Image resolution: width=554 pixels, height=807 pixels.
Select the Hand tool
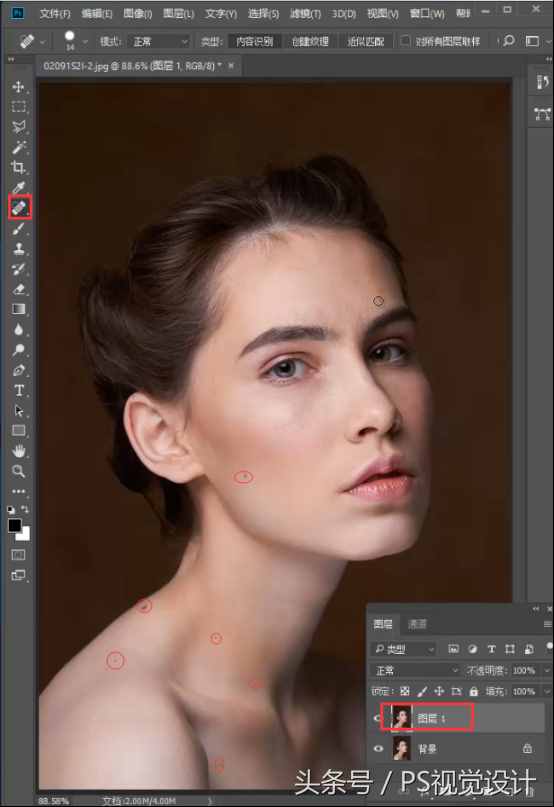[x=19, y=451]
